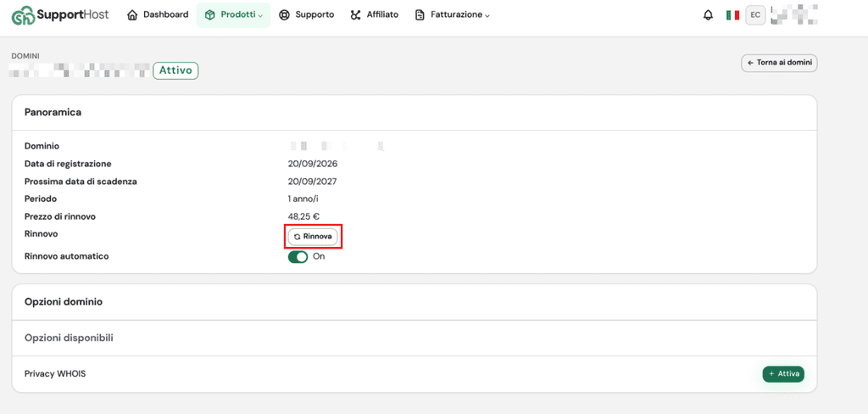
Task: Activate Privacy WHOIS with Attiva button
Action: (783, 374)
